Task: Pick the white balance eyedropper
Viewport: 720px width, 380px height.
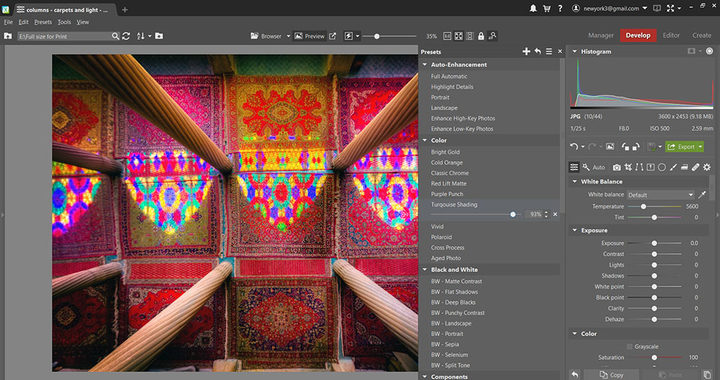Action: (x=702, y=195)
